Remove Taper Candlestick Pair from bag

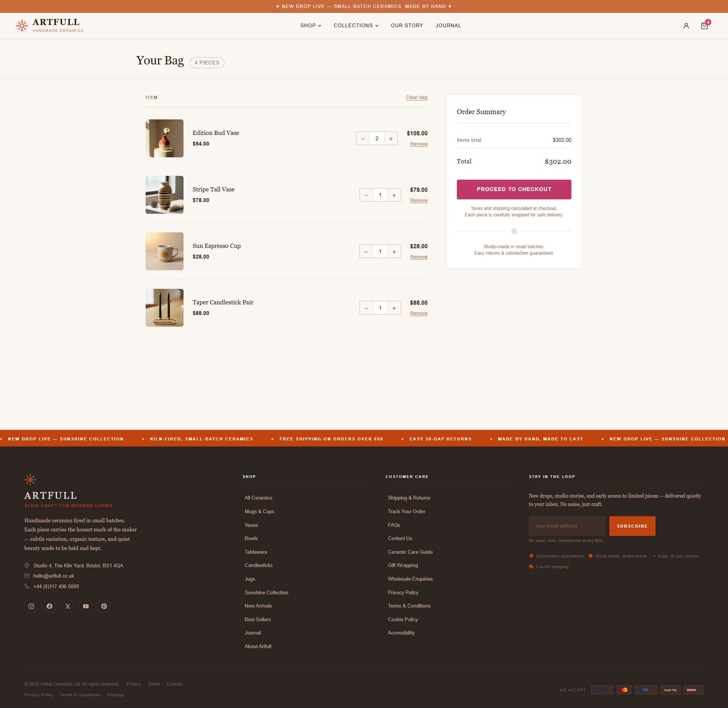[419, 313]
